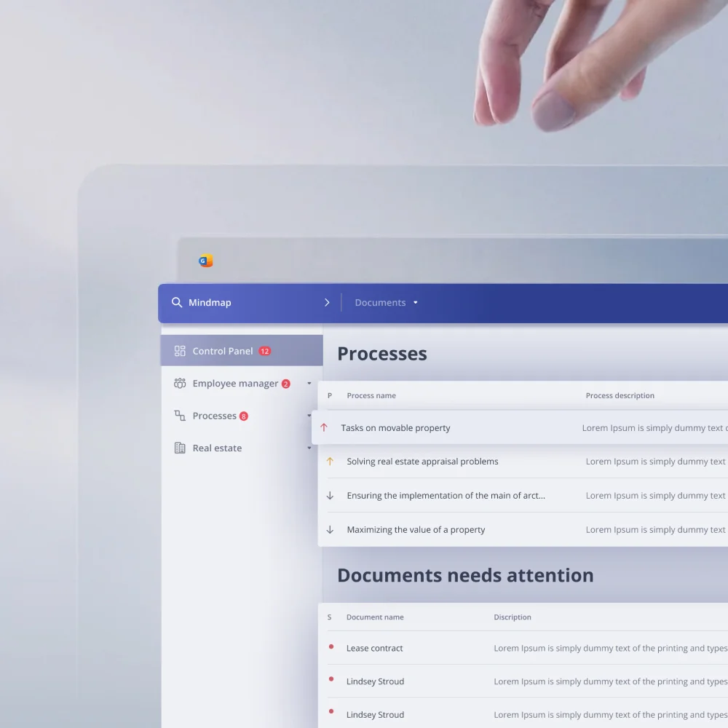Click the chevron next to Mindmap
This screenshot has height=728, width=728.
[x=327, y=303]
